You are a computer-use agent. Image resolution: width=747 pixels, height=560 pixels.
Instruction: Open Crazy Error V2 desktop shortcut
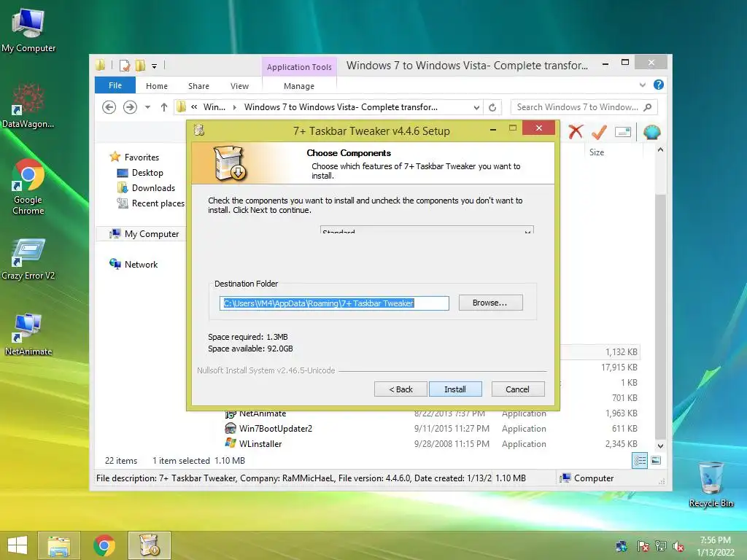[x=28, y=259]
